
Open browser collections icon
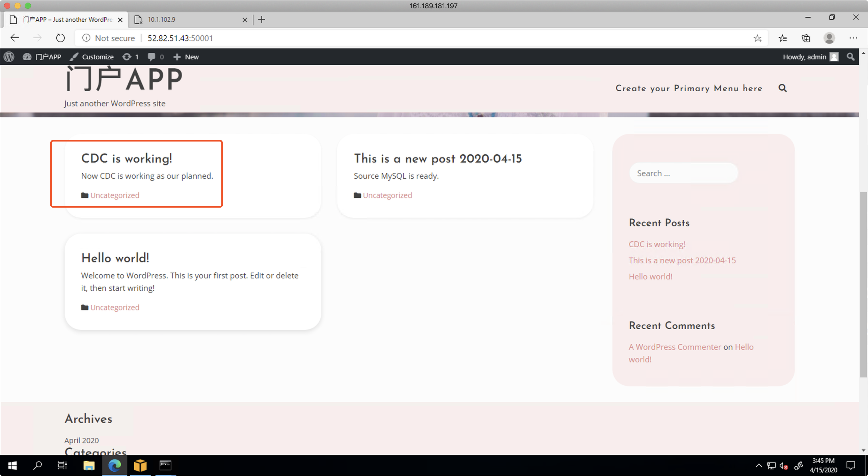coord(806,38)
